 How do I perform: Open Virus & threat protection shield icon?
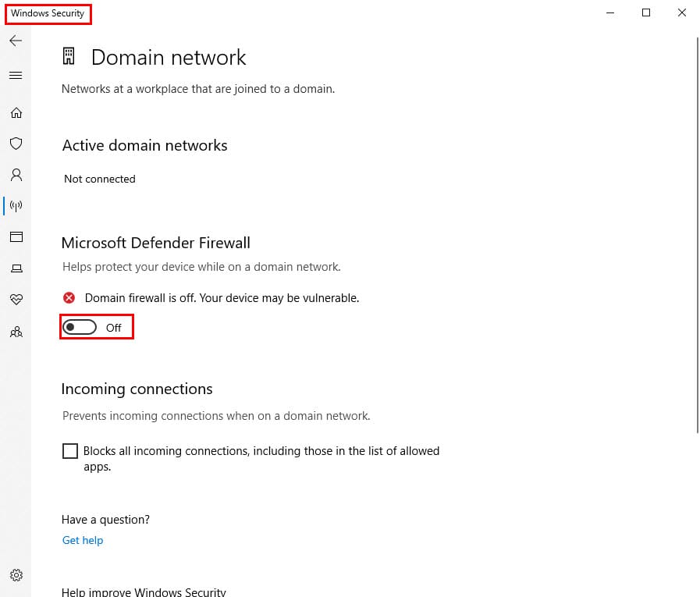coord(16,144)
